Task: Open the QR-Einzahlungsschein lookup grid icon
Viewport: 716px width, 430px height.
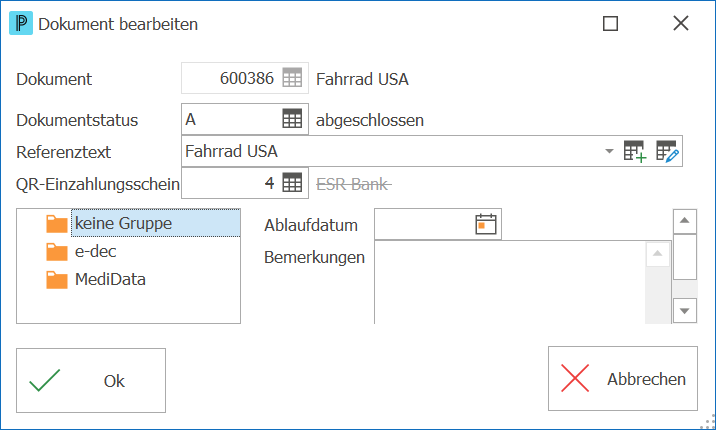Action: tap(292, 183)
